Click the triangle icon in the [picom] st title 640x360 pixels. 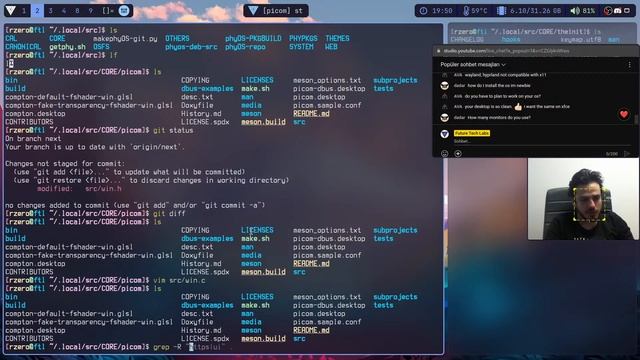click(253, 11)
